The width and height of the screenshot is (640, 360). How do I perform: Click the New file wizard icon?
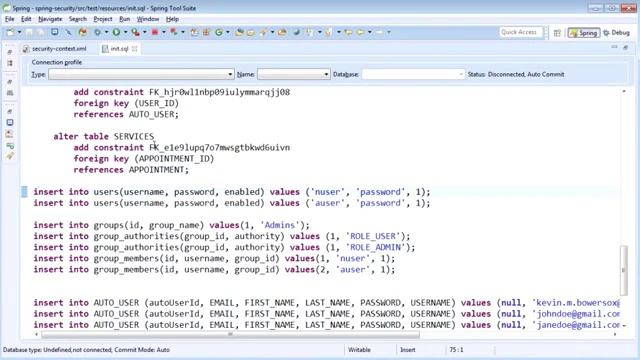(x=11, y=32)
